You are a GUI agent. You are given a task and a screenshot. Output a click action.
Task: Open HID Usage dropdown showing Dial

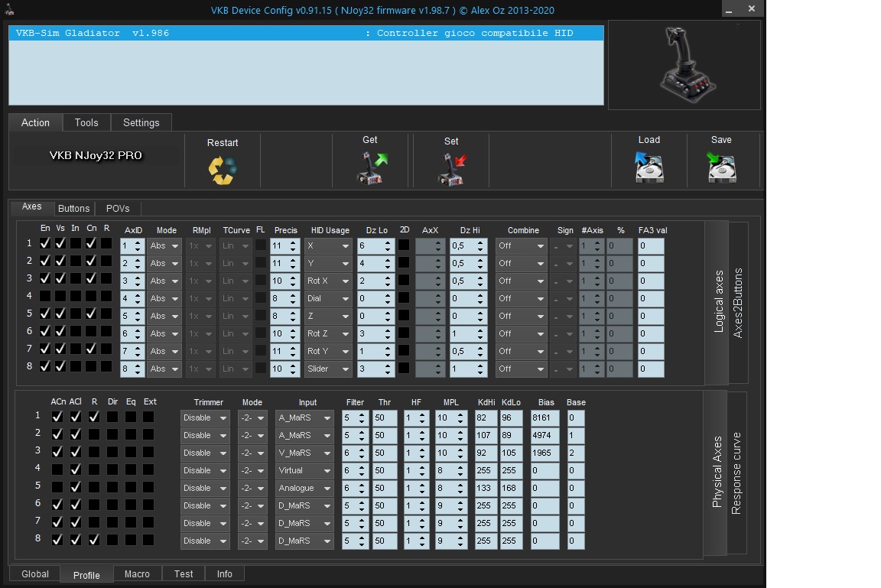click(x=327, y=299)
